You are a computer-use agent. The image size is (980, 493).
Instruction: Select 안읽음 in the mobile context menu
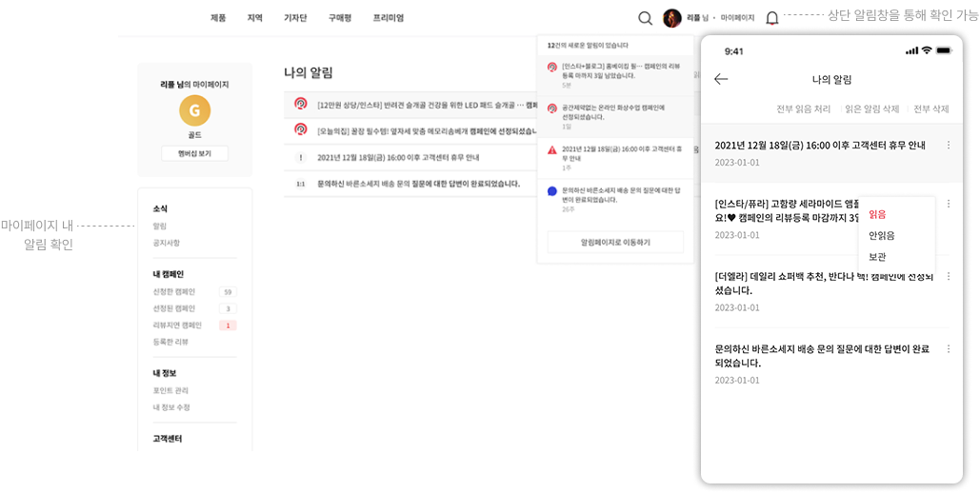(x=881, y=235)
